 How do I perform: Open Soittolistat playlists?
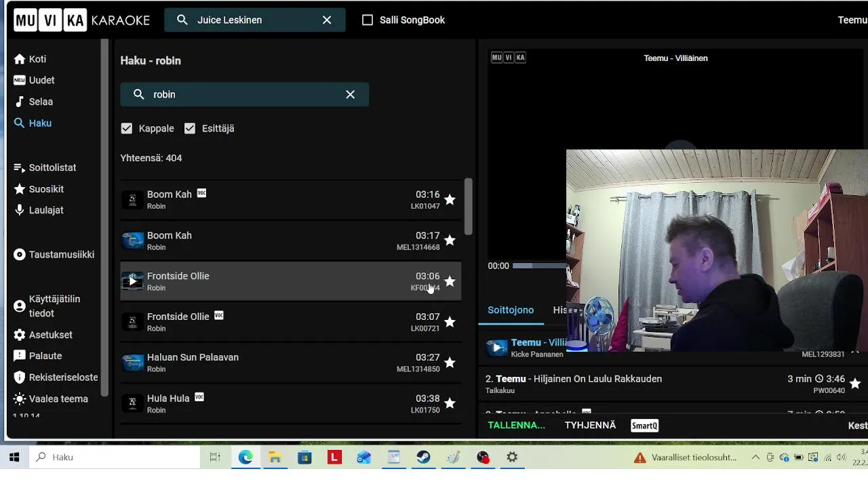[x=45, y=167]
